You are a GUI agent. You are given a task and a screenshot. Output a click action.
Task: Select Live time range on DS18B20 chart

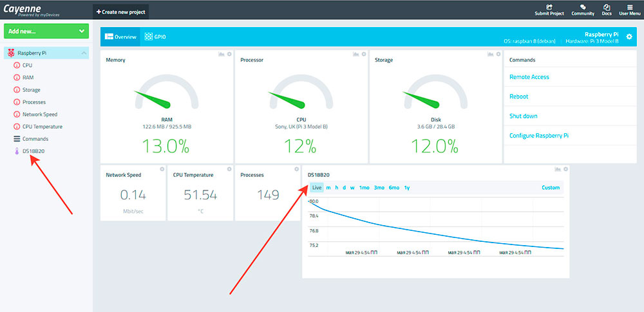(x=316, y=188)
